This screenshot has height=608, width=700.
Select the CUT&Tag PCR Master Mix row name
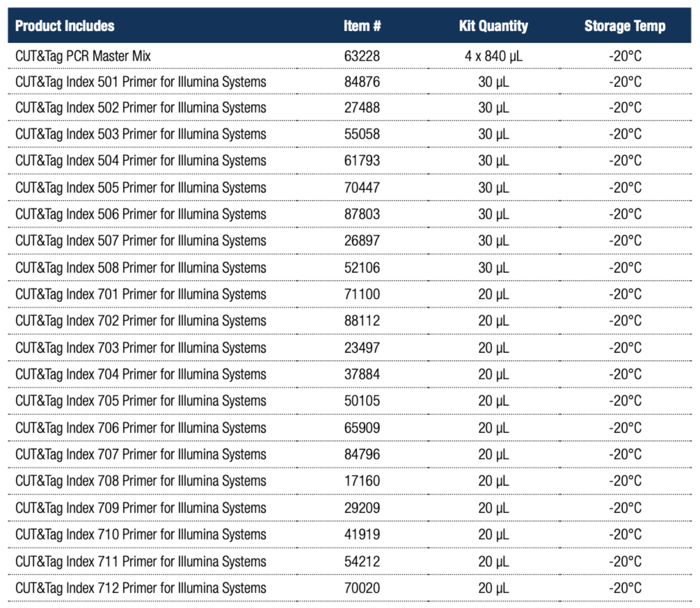(x=83, y=56)
